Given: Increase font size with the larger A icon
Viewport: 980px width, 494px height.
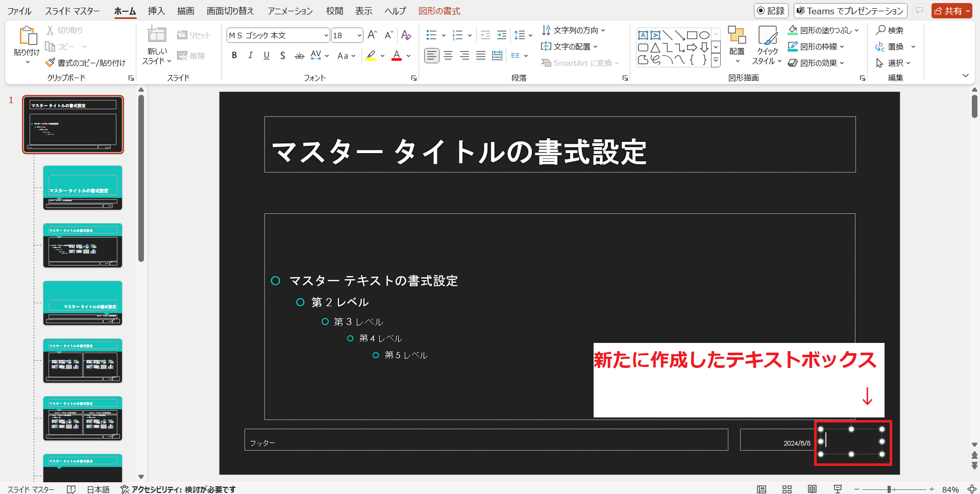Looking at the screenshot, I should 372,35.
